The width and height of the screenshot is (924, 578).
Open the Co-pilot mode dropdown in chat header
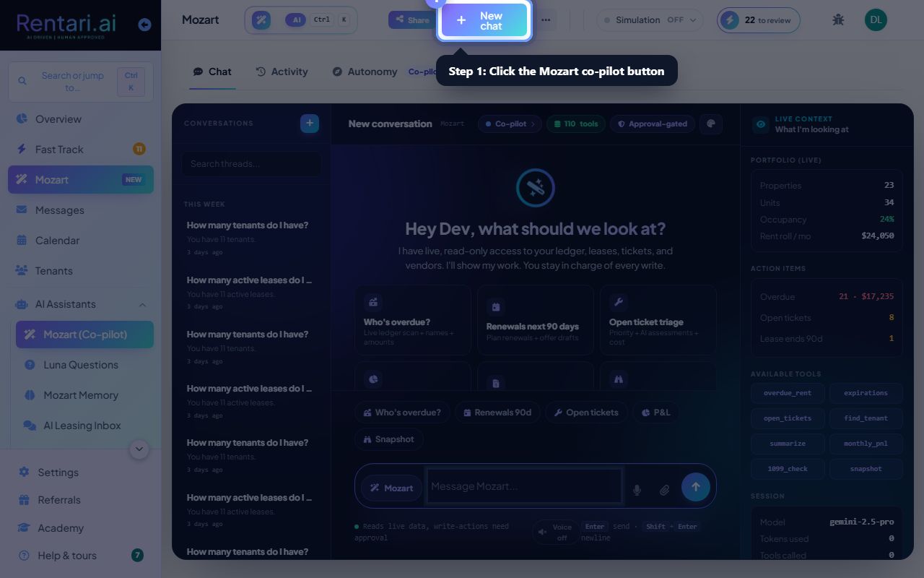(x=510, y=124)
